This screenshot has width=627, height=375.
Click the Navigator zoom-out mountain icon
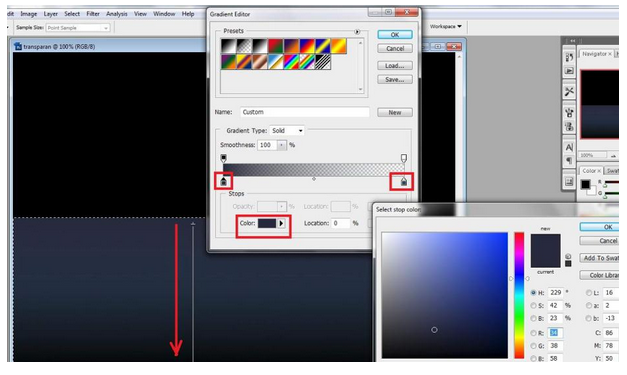[613, 156]
